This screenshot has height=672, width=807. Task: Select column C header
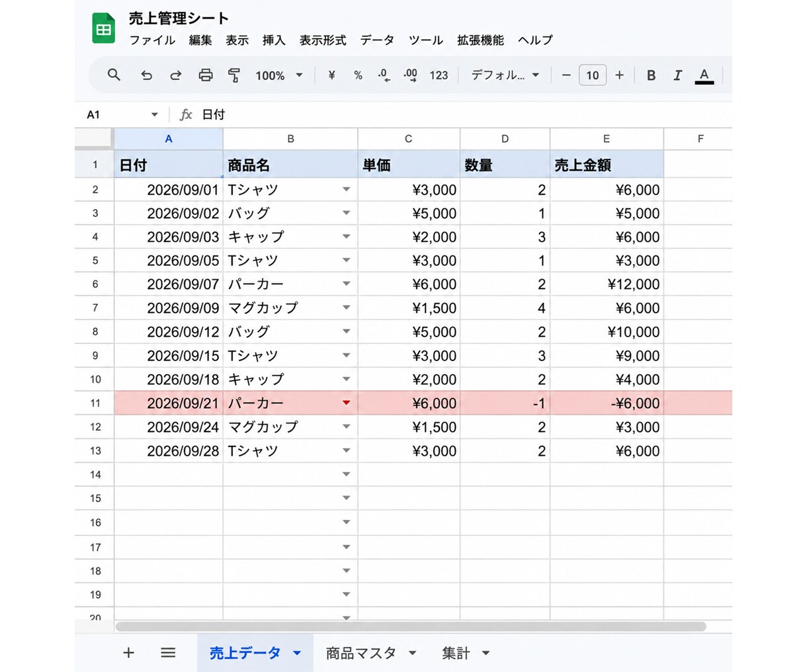point(409,139)
